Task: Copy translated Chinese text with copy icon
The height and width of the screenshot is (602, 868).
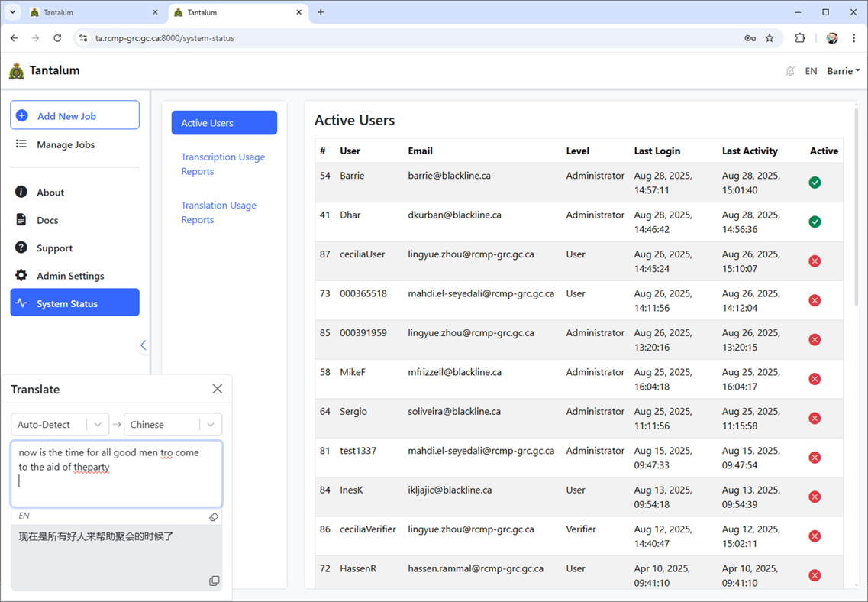Action: coord(215,581)
